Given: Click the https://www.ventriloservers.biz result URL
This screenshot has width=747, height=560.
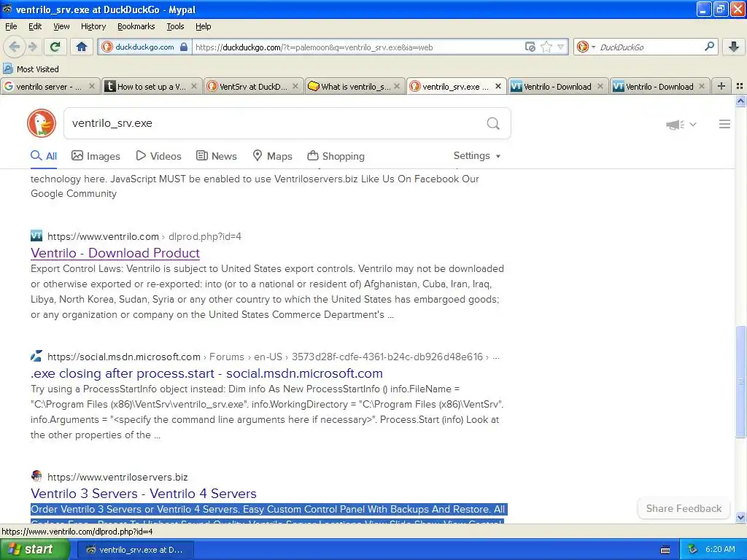Looking at the screenshot, I should pyautogui.click(x=117, y=477).
